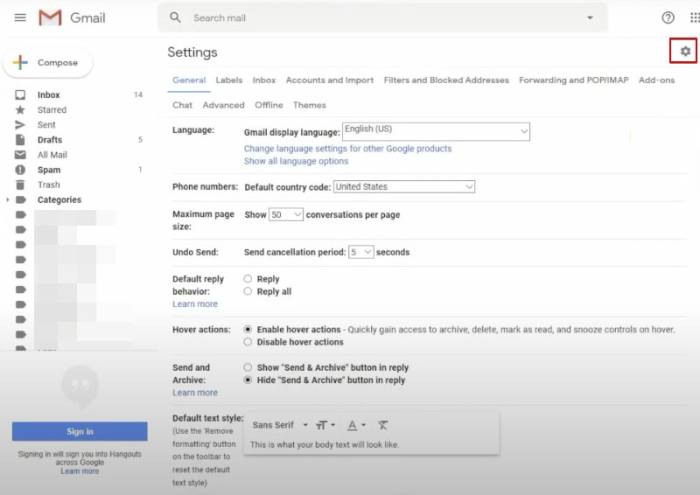Open the Google apps grid icon
The height and width of the screenshot is (495, 700).
pos(695,18)
